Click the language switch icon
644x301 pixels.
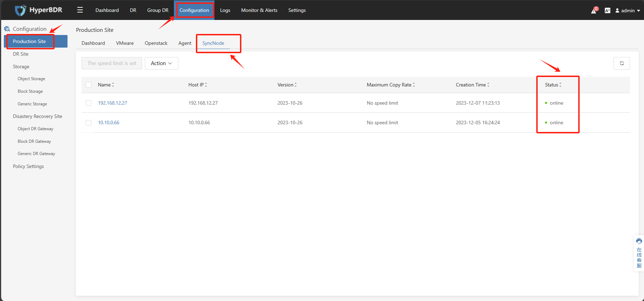point(608,10)
